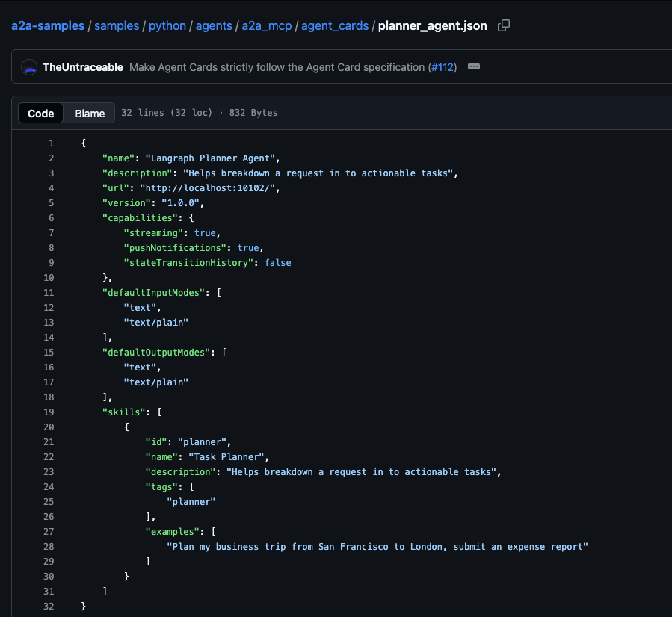Click "defaultInputModes" key
672x617 pixels.
pos(153,293)
